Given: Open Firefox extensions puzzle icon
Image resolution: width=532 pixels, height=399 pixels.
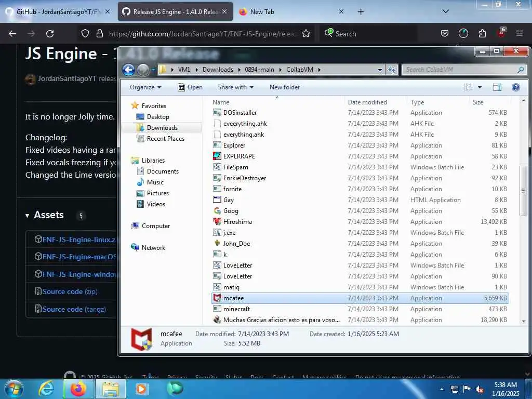Looking at the screenshot, I should point(482,34).
